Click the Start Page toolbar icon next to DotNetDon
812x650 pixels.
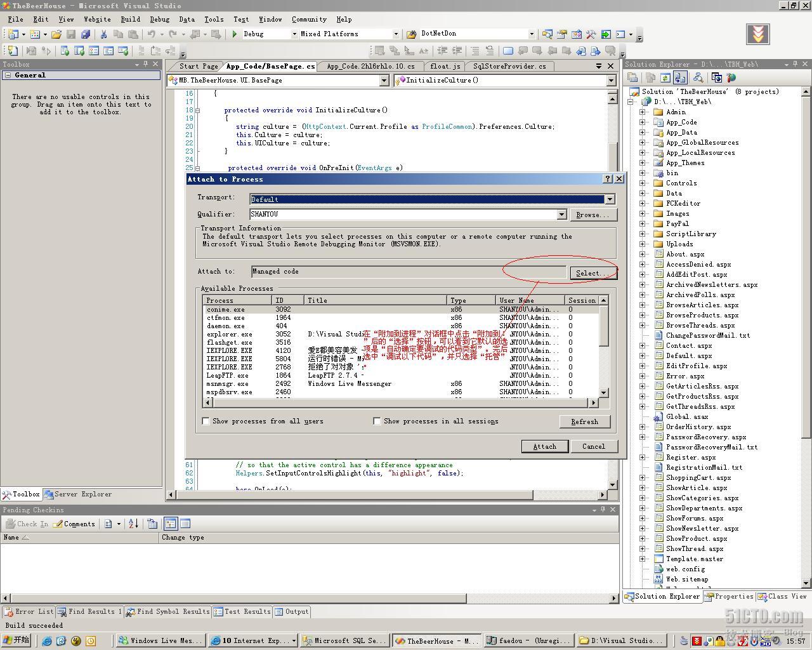point(605,34)
